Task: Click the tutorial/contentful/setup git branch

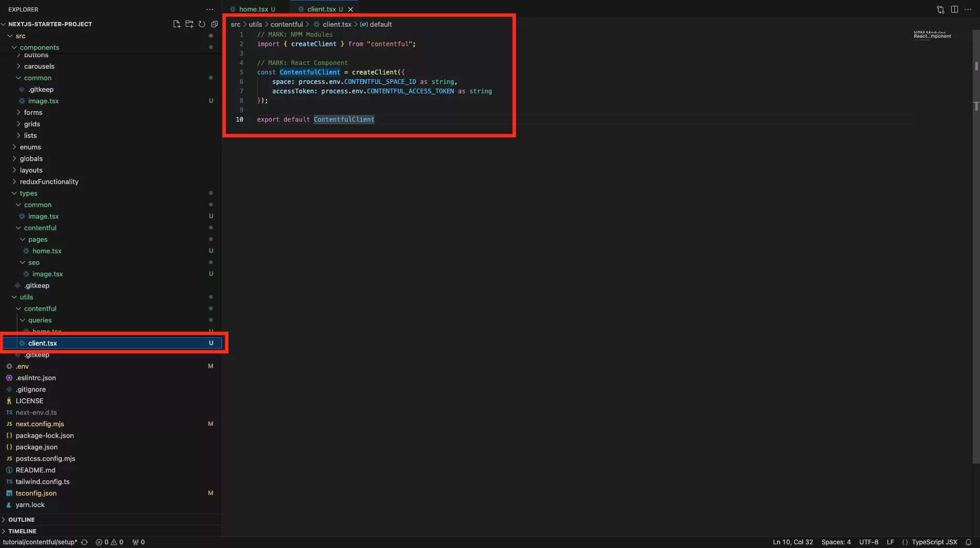Action: [40, 542]
